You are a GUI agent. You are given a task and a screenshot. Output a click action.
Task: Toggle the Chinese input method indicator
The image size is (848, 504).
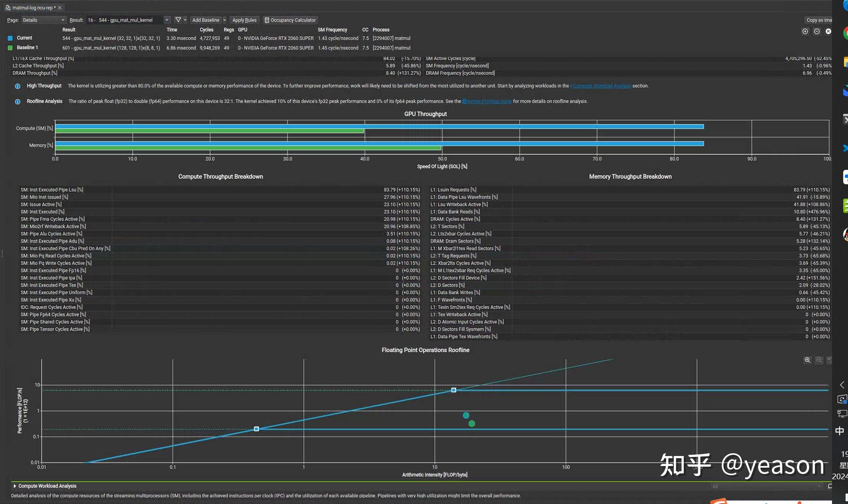point(840,431)
